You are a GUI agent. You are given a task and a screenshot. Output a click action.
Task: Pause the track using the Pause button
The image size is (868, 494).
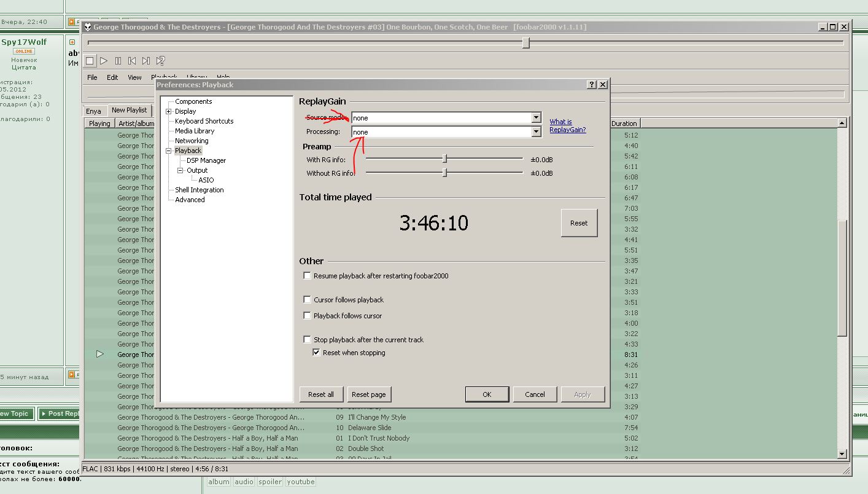[x=118, y=61]
